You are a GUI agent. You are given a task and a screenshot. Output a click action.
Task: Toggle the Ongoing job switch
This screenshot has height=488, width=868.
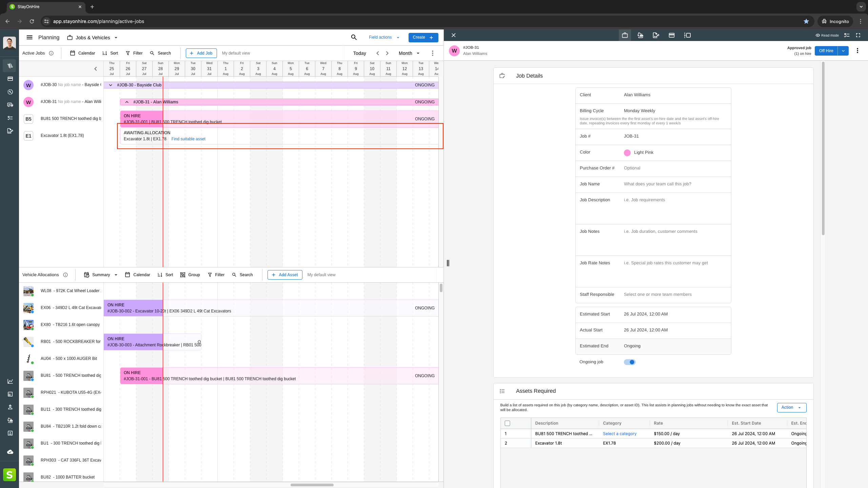(630, 362)
